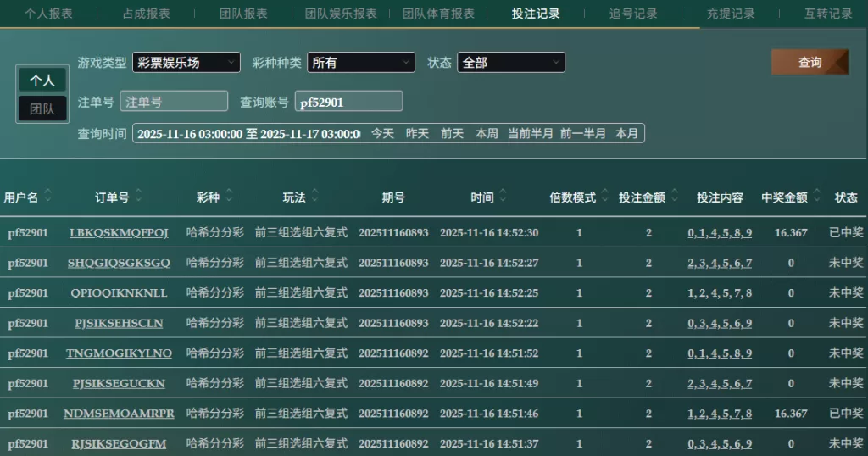The width and height of the screenshot is (868, 456).
Task: Click the 查询 search button
Action: pyautogui.click(x=810, y=63)
